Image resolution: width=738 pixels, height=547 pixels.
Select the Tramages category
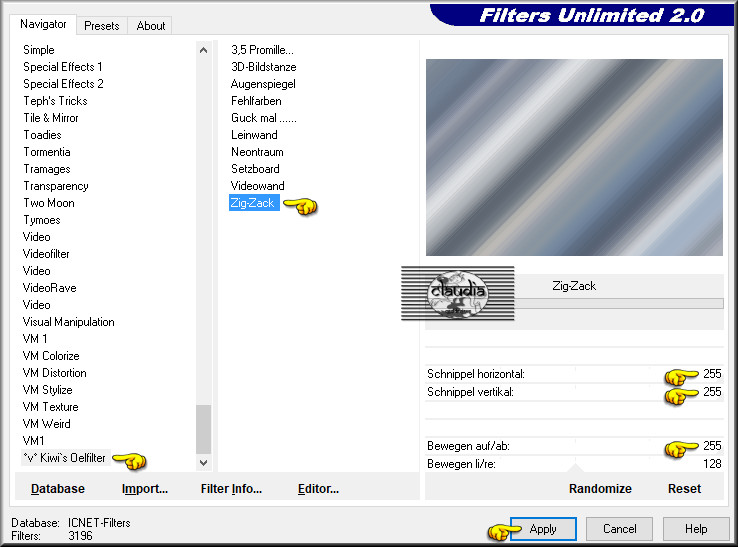click(47, 169)
